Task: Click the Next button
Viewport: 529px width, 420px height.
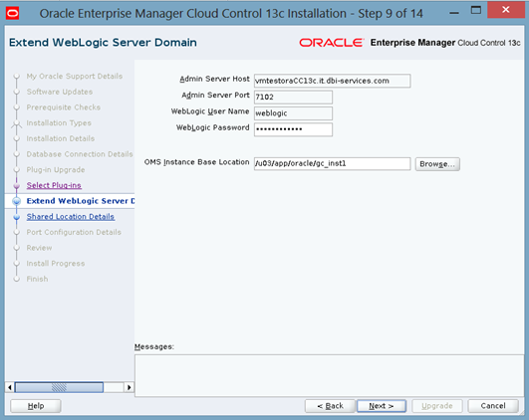Action: click(382, 406)
